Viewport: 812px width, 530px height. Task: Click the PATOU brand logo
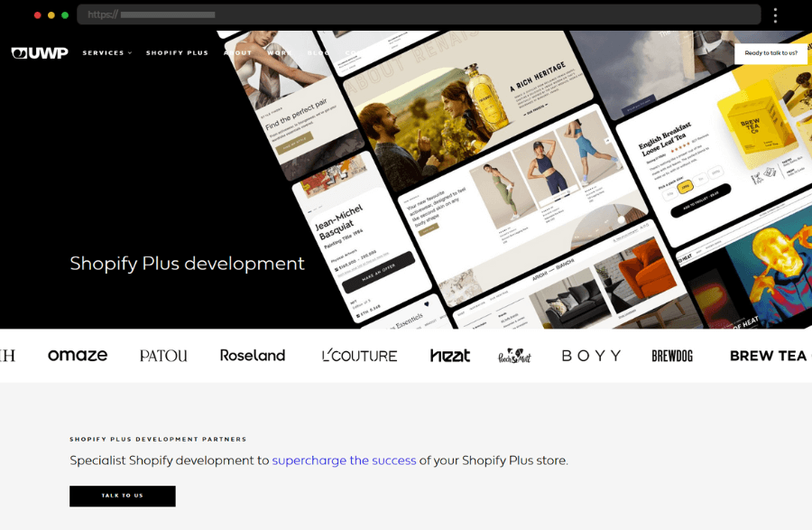[163, 356]
